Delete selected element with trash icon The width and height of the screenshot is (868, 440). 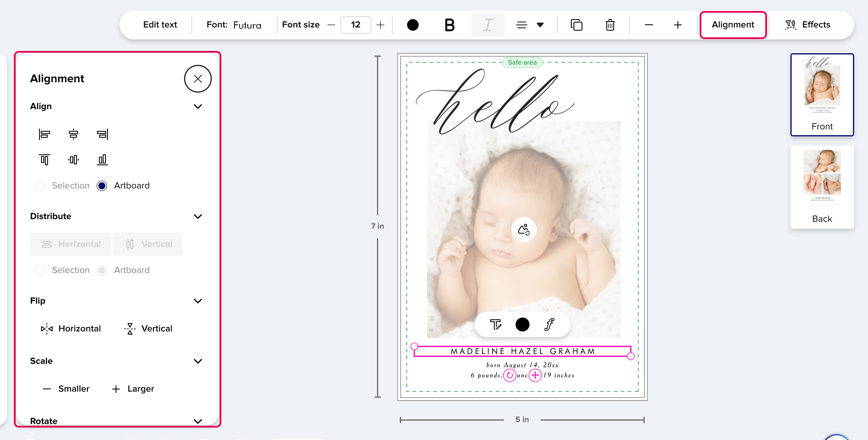[x=610, y=25]
